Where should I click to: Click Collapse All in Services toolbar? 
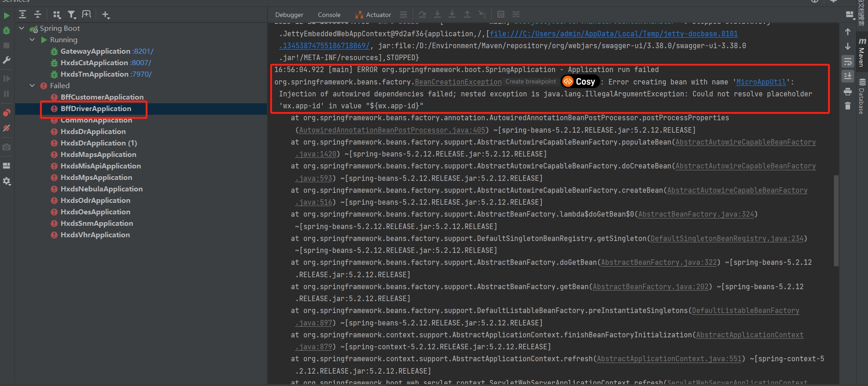coord(38,15)
